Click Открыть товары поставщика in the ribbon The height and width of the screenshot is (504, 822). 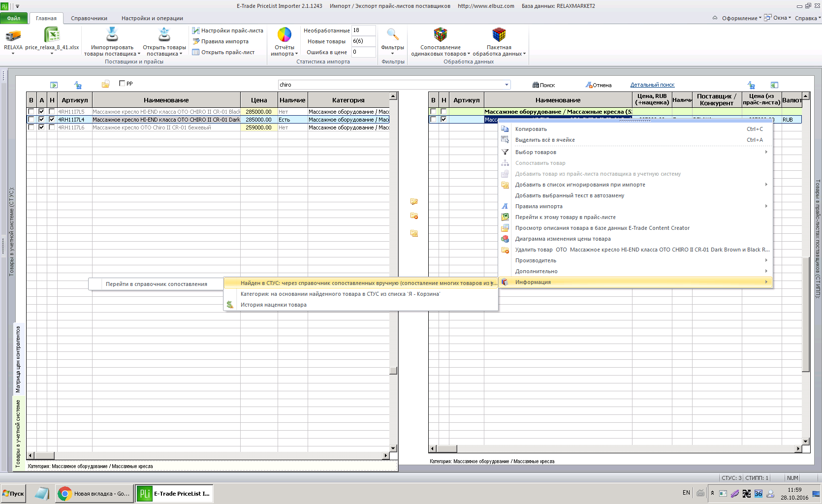(164, 42)
